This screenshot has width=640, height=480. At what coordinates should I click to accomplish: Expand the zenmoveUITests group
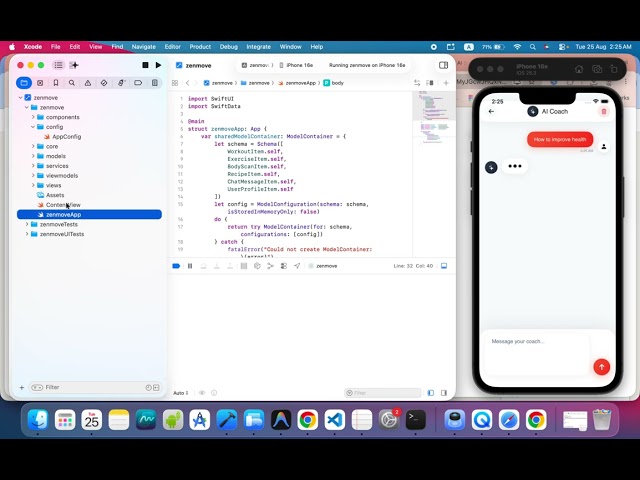coord(27,234)
